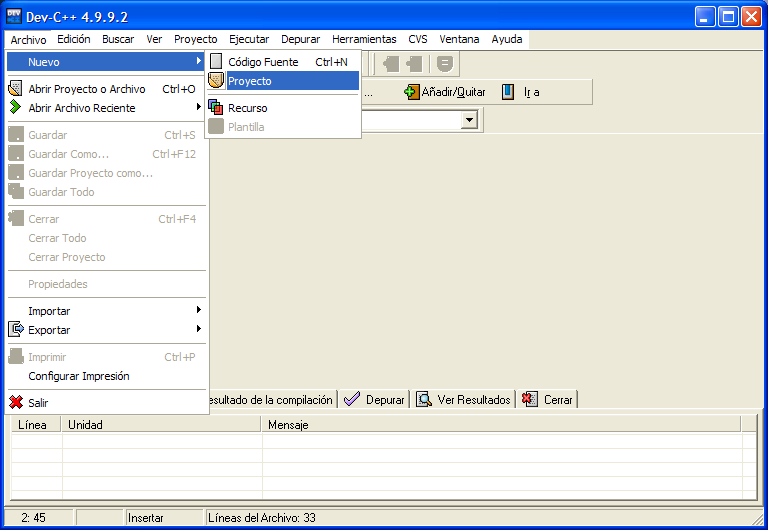Image resolution: width=768 pixels, height=530 pixels.
Task: Select Configurar Impresión menu entry
Action: click(105, 376)
